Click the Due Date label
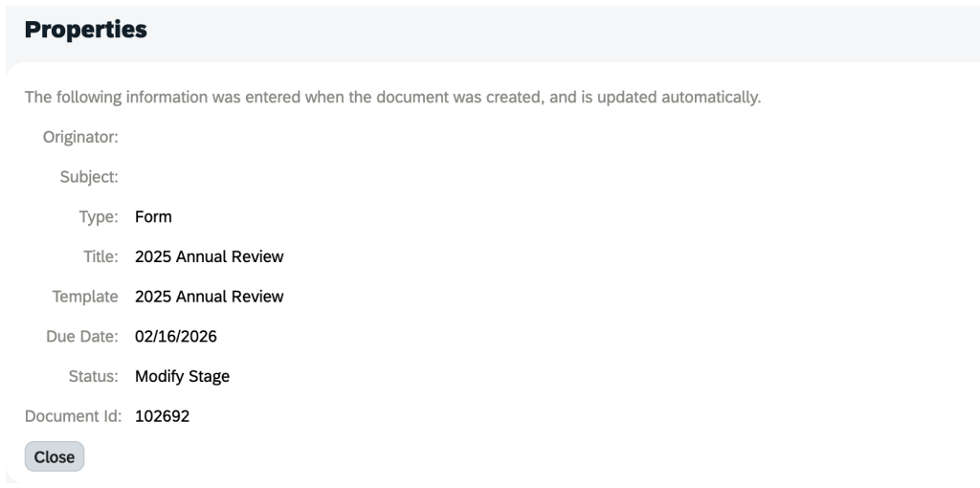The image size is (980, 488). (82, 337)
